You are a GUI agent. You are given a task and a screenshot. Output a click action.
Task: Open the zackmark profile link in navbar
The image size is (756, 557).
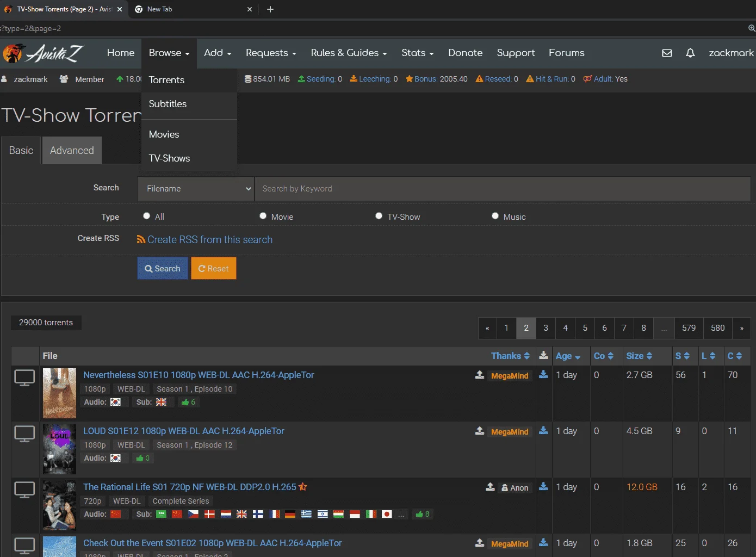[732, 53]
